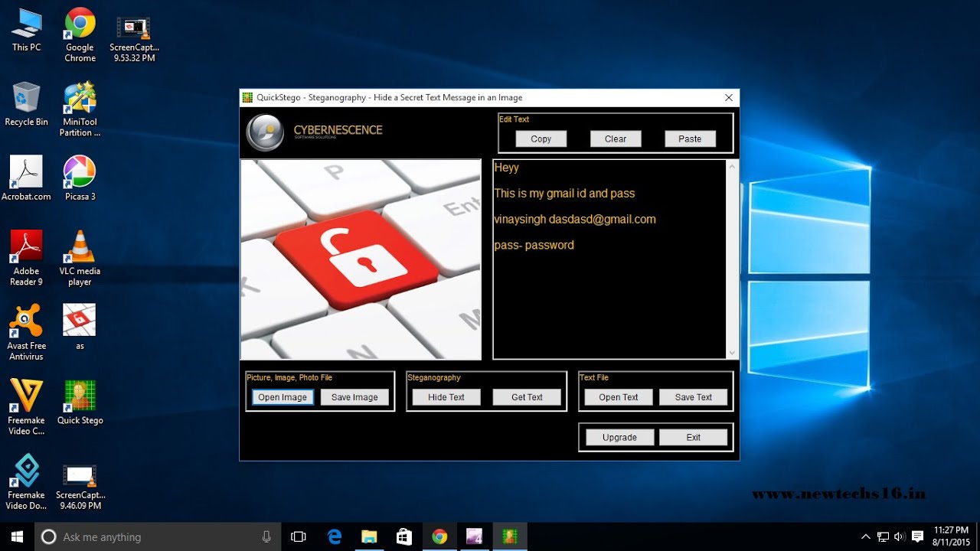Click Save Image button
Viewport: 980px width, 551px height.
pos(354,397)
